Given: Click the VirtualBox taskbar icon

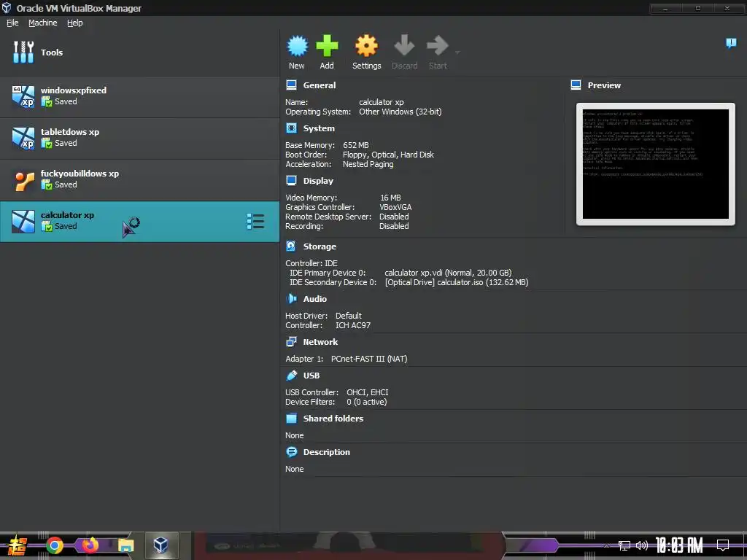Looking at the screenshot, I should 160,545.
